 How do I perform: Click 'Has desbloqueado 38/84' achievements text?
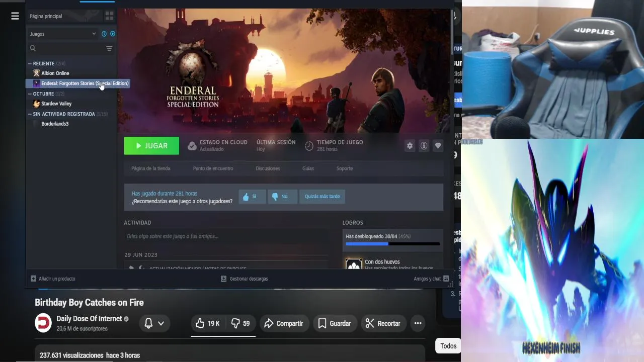point(378,236)
